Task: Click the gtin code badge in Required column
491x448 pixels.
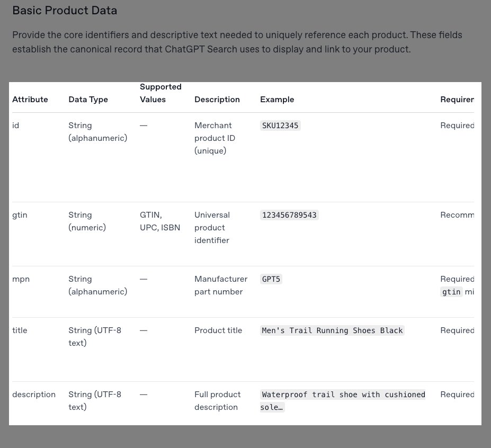Action: [451, 292]
